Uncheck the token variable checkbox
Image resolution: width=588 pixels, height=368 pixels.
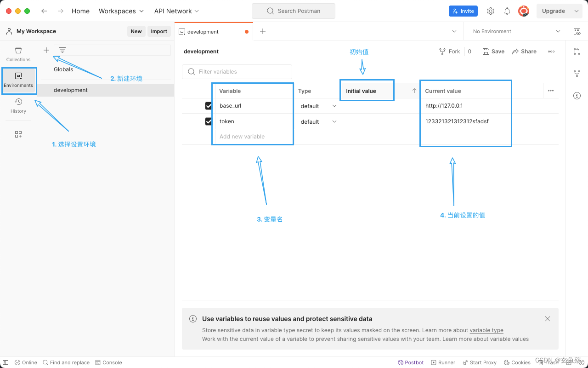(209, 121)
